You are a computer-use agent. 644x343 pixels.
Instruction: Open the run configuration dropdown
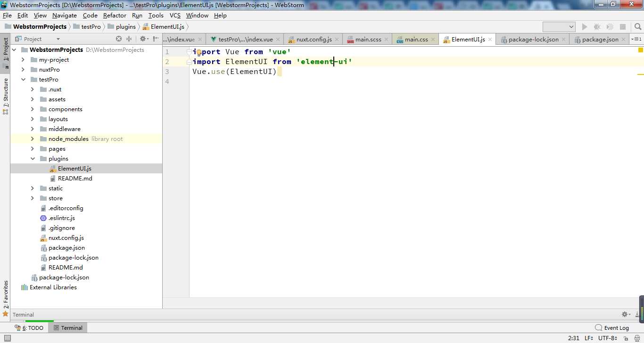(559, 27)
